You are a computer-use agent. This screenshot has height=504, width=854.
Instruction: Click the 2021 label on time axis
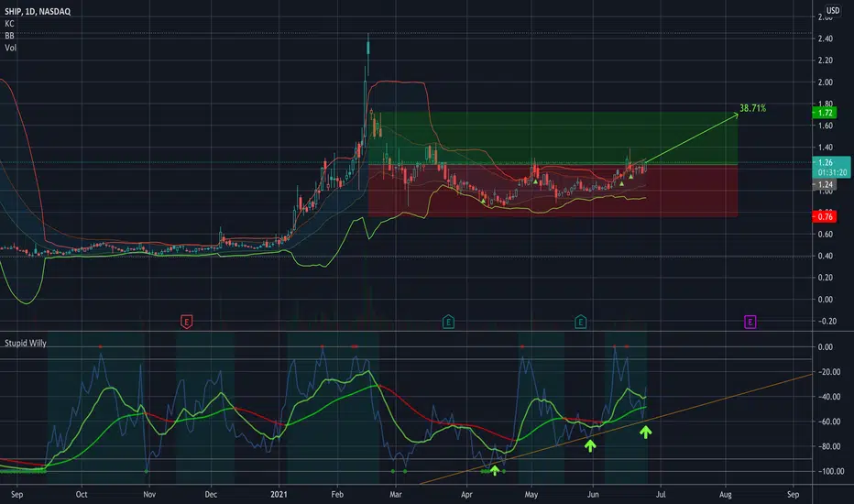(x=279, y=494)
